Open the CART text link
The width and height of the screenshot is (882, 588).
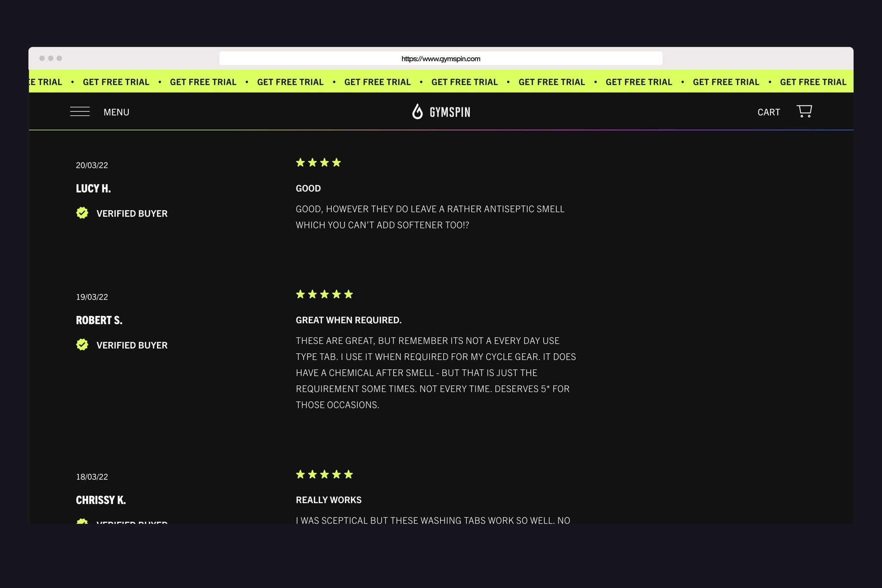[x=768, y=112]
